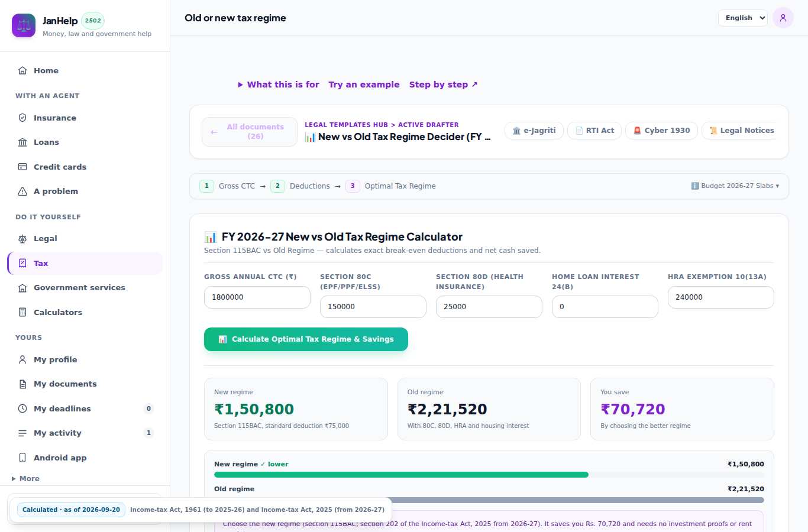Click the Home house icon in sidebar
This screenshot has width=808, height=532.
[x=22, y=70]
